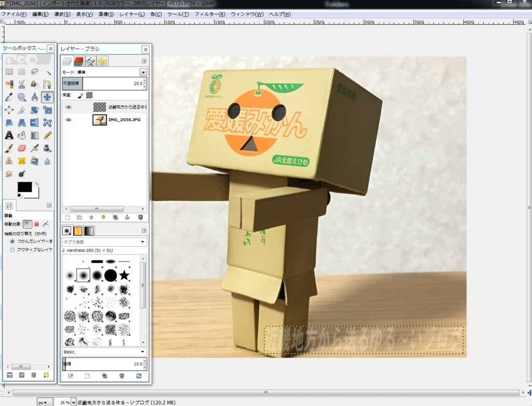Screen dimensions: 532x406
Task: Hide the text layer via eye icon
Action: pos(68,107)
